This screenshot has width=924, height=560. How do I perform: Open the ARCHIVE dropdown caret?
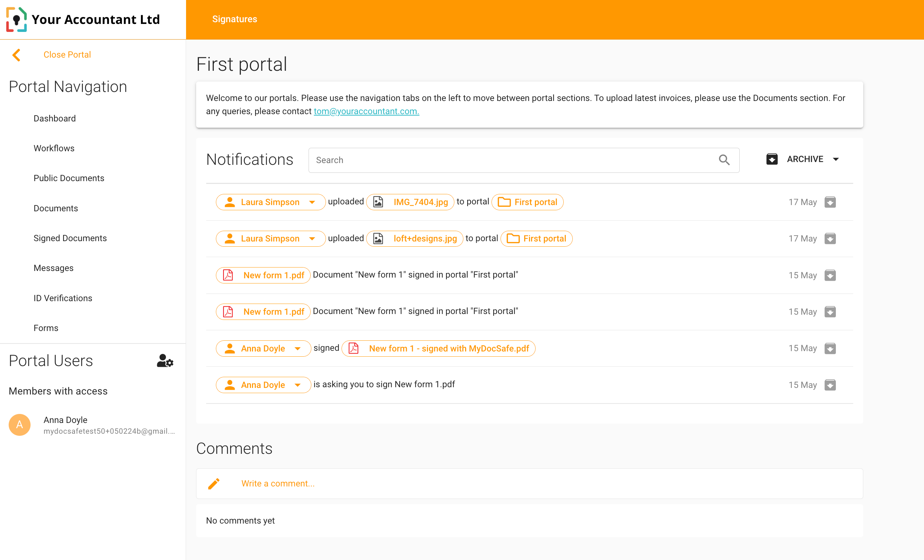(x=835, y=159)
